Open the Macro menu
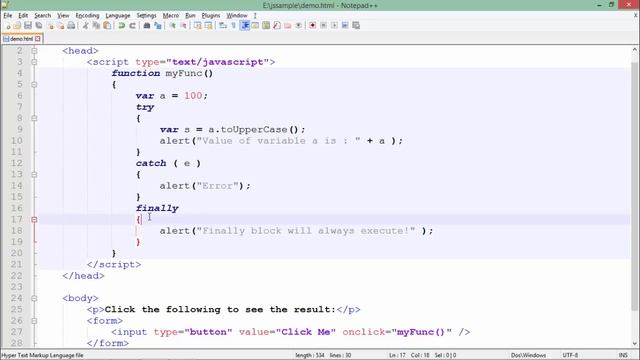 (x=171, y=16)
